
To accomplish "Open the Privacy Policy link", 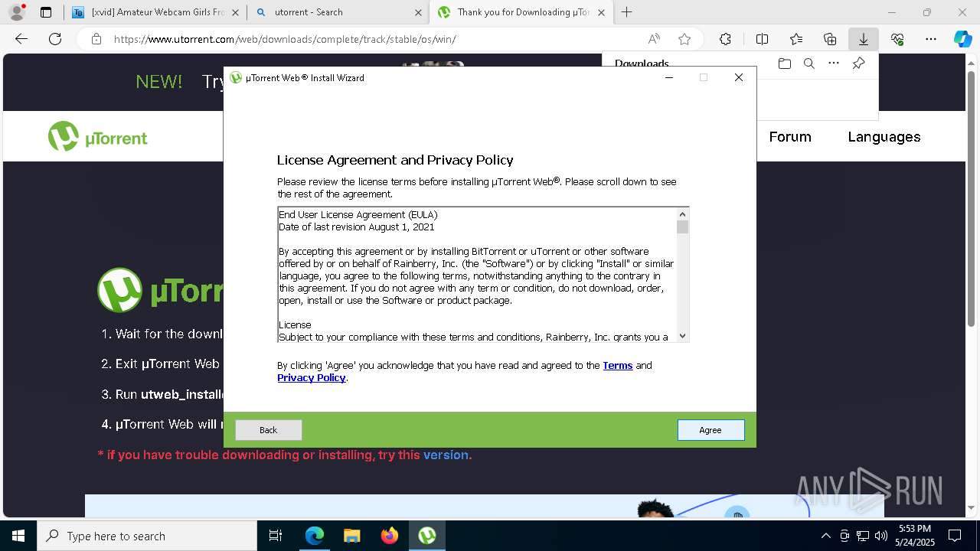I will coord(312,378).
